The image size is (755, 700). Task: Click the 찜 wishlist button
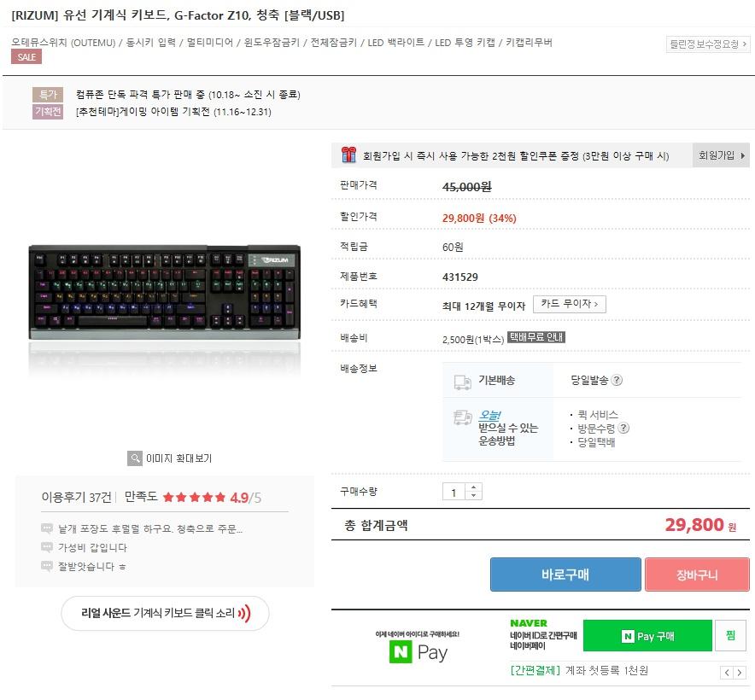point(730,635)
